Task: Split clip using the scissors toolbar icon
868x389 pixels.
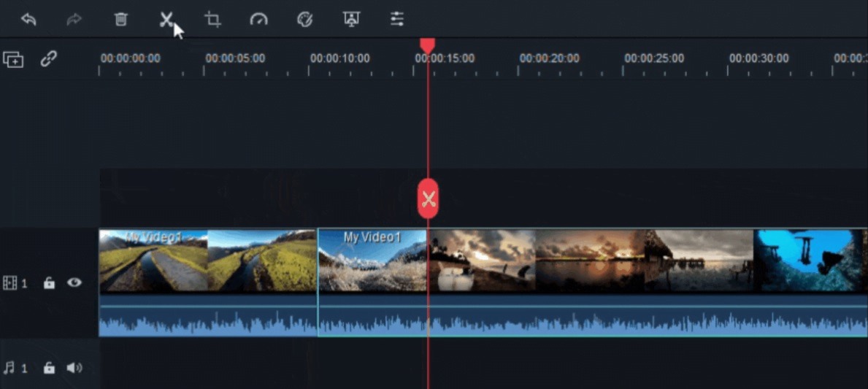Action: (x=167, y=20)
